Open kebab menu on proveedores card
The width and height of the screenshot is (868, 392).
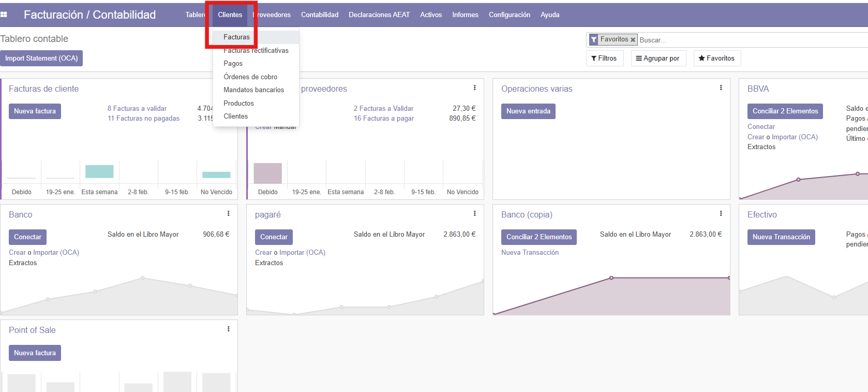tap(474, 88)
